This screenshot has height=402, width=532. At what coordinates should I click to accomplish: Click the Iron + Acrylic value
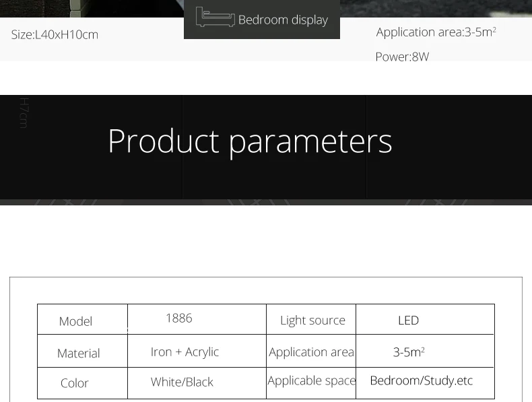(185, 352)
